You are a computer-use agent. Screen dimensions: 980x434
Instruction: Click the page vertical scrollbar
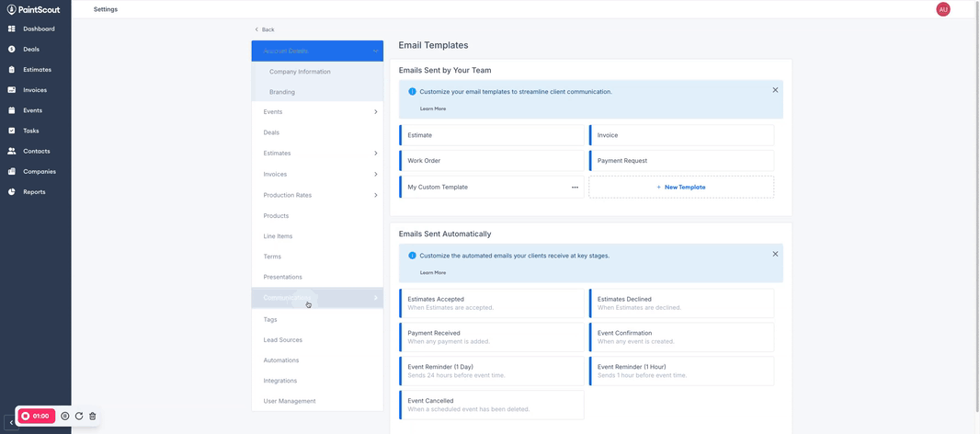click(977, 206)
